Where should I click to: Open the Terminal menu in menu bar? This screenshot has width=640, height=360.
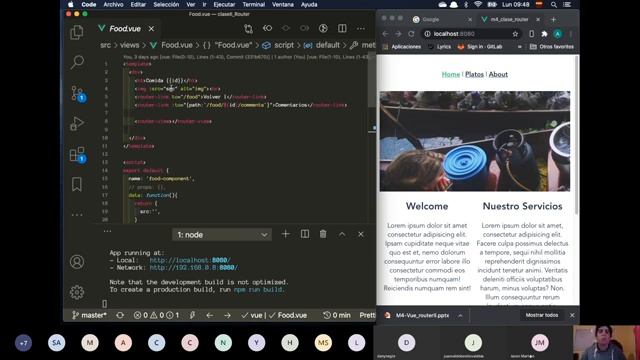tap(253, 4)
